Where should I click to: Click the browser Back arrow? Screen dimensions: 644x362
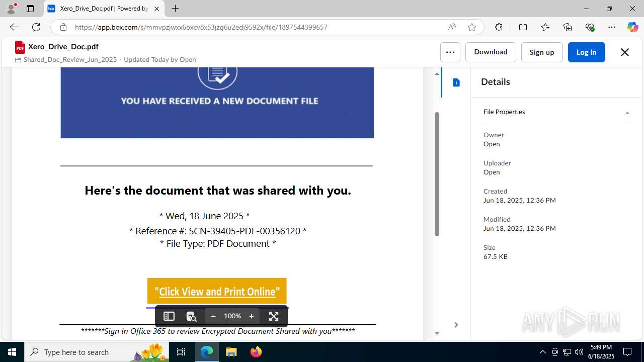14,27
